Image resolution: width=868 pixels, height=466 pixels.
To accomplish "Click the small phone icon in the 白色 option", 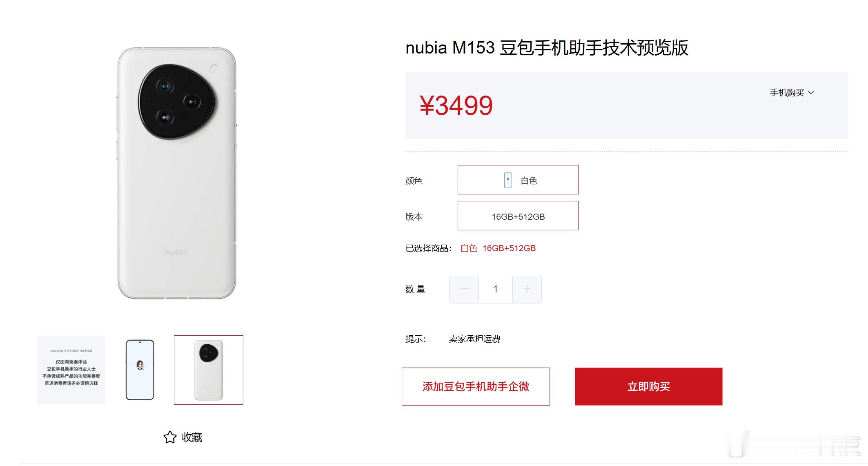I will pos(508,180).
